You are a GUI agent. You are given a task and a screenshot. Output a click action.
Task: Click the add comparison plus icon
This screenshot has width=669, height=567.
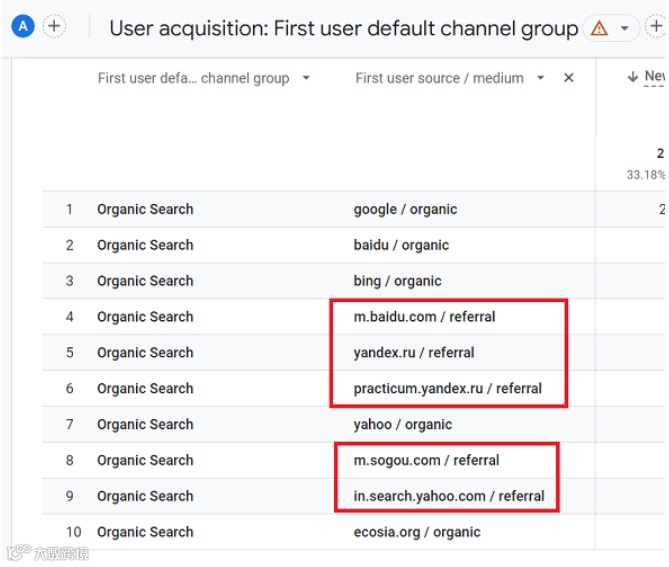[53, 27]
